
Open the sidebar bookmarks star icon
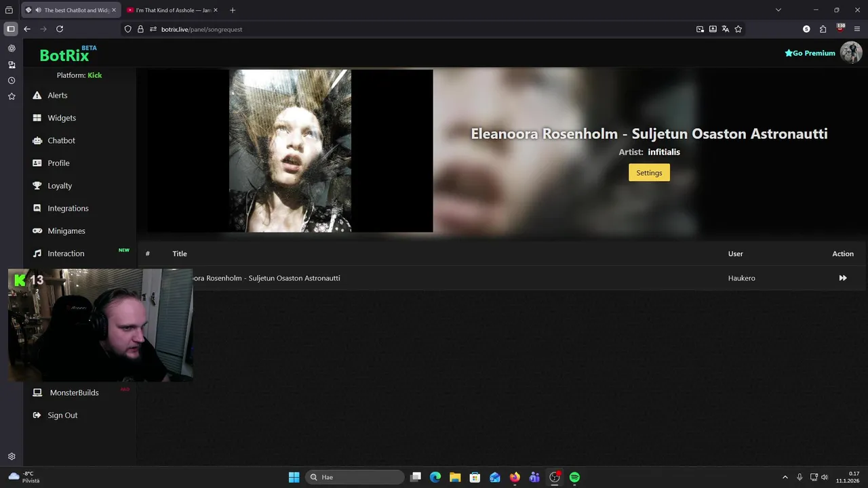pyautogui.click(x=12, y=96)
